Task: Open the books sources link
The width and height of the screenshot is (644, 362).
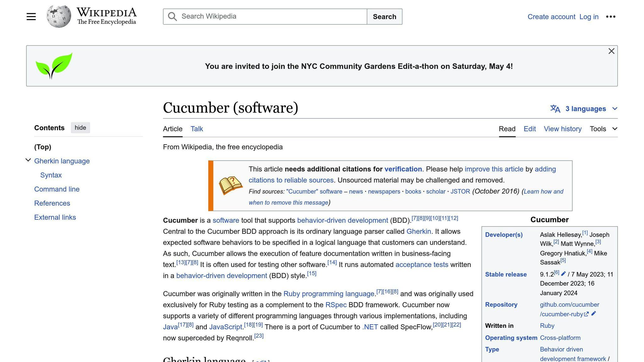Action: [413, 192]
